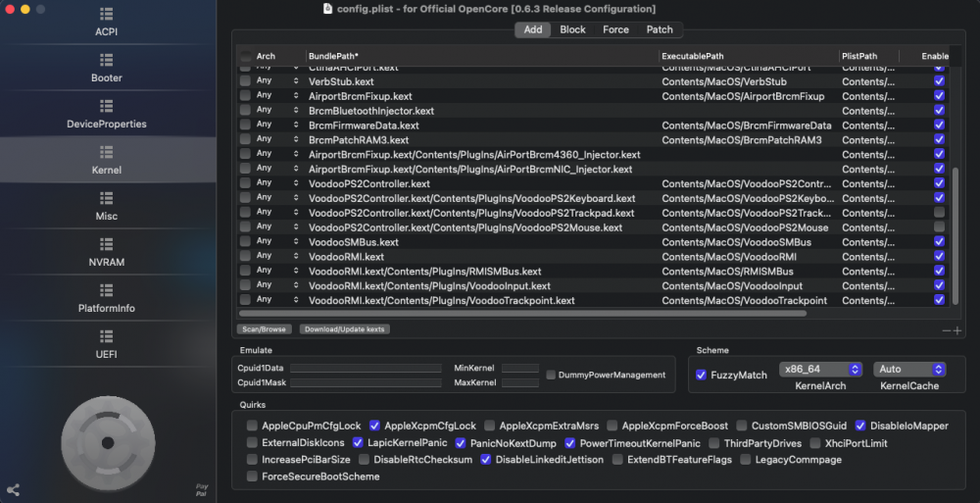The width and height of the screenshot is (980, 503).
Task: Toggle the FuzzyMatch checkbox
Action: point(702,375)
